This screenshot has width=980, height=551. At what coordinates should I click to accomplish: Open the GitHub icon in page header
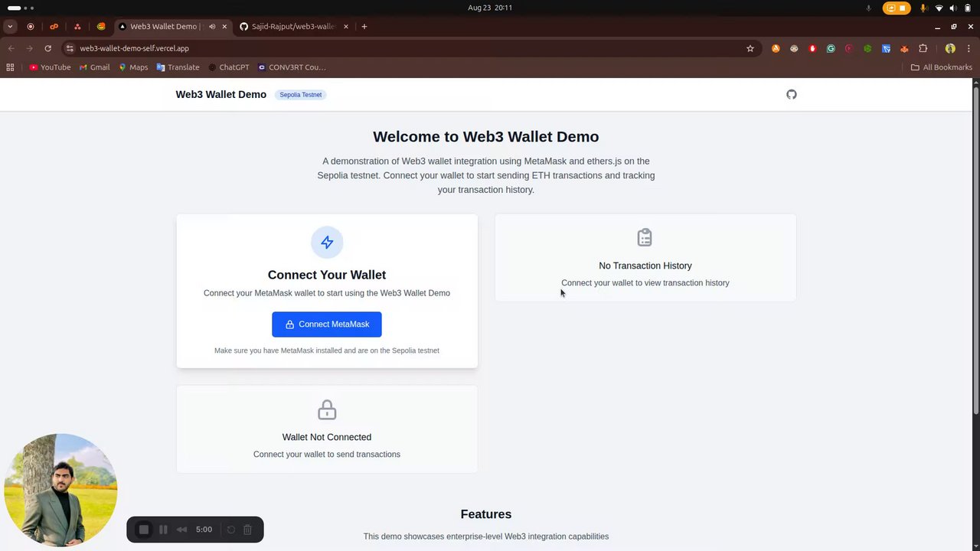pos(792,94)
